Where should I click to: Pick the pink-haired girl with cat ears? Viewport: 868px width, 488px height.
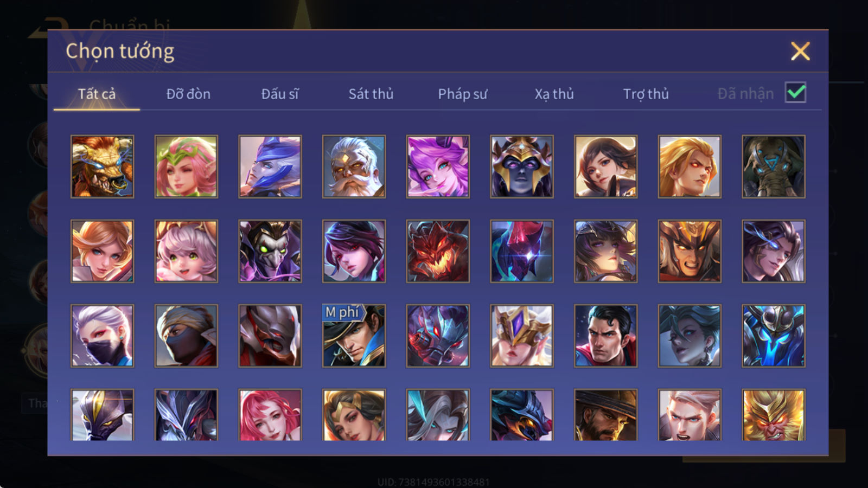pyautogui.click(x=186, y=251)
